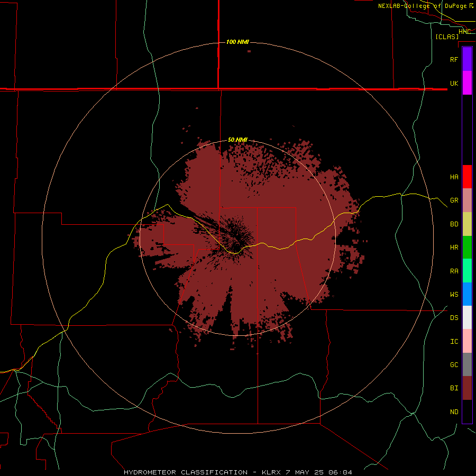
Task: Click the KLRX station identifier in the caption
Action: [272, 472]
